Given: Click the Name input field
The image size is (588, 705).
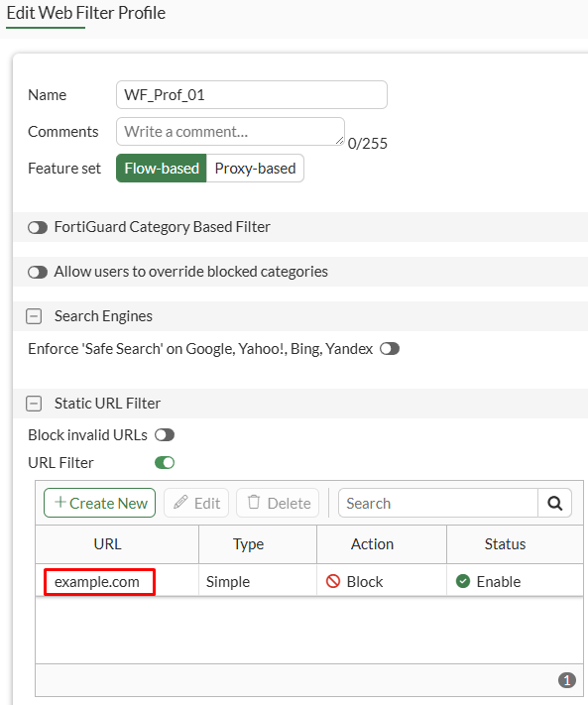Looking at the screenshot, I should click(252, 95).
